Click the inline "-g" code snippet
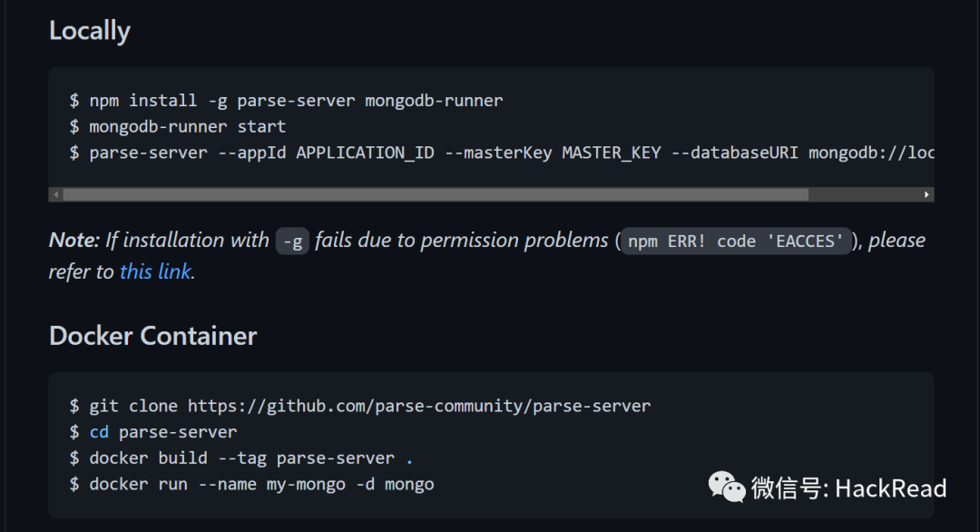 coord(292,241)
